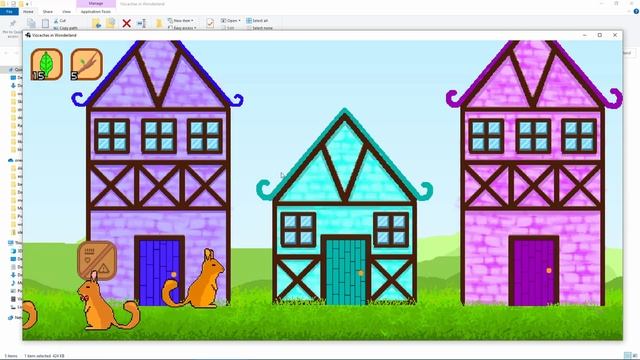
Task: Click the New folder icon in the ribbon
Action: 159,23
